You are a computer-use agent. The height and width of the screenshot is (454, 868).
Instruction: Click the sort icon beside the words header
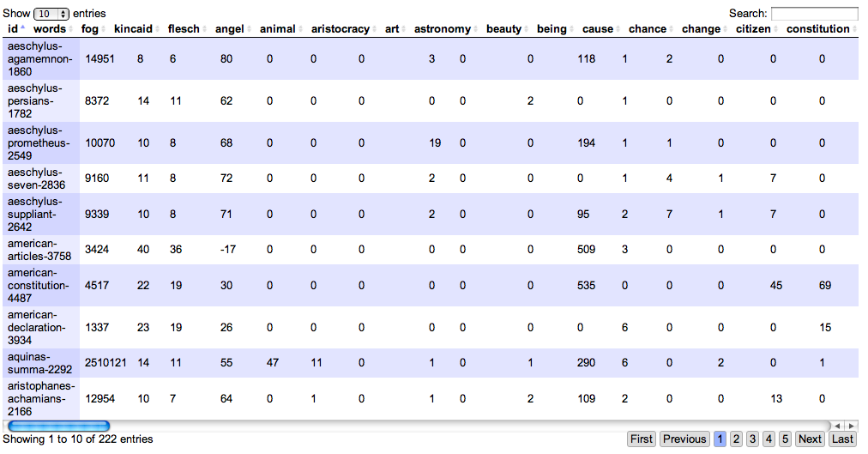tap(71, 29)
